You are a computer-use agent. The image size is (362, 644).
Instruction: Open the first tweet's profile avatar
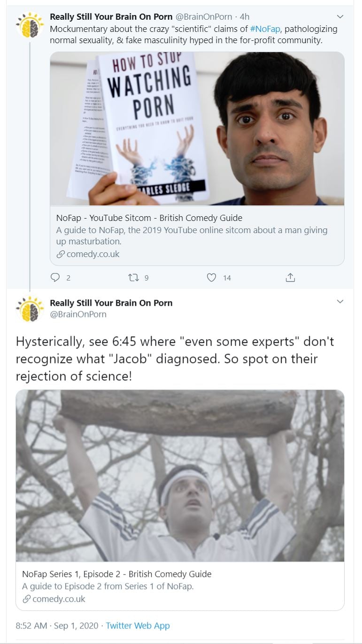(x=30, y=24)
